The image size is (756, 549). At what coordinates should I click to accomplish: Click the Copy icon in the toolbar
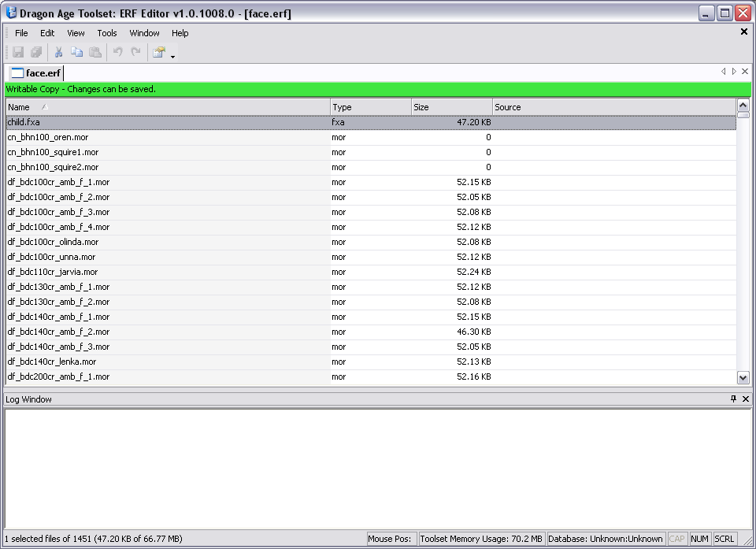pos(76,53)
